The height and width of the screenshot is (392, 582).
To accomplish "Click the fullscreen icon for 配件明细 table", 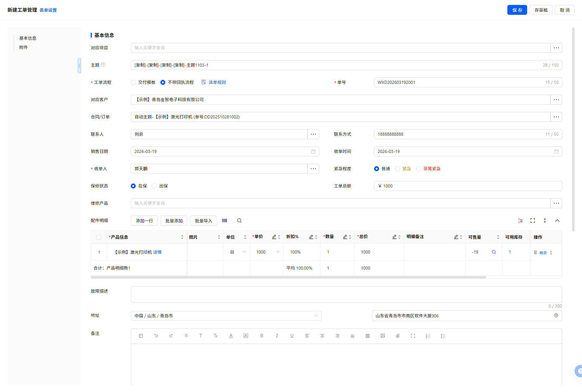I will pos(533,221).
